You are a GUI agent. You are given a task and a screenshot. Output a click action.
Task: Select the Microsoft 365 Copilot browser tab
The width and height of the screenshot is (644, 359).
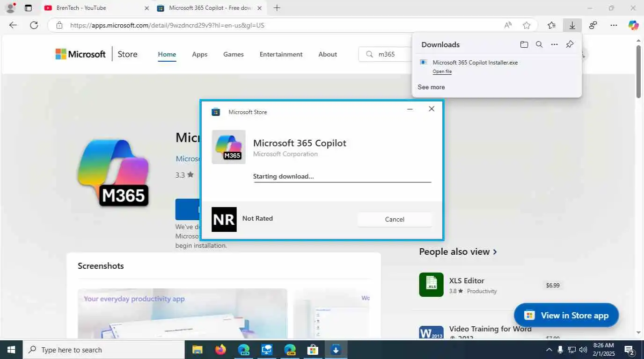pos(210,8)
